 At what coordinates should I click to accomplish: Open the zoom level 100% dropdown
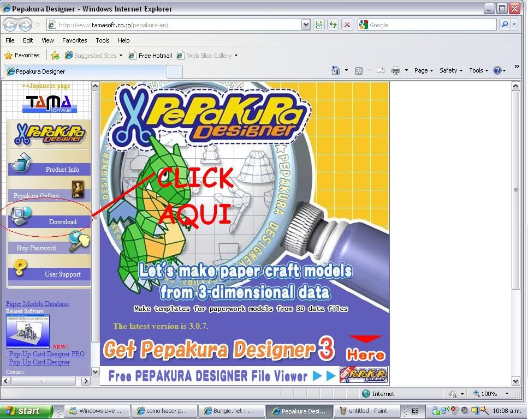506,394
